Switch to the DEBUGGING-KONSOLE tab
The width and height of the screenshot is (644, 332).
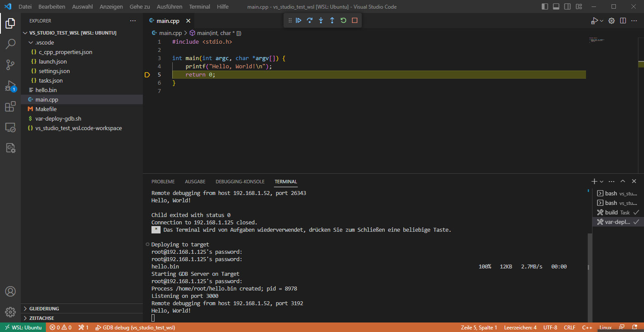click(x=240, y=182)
